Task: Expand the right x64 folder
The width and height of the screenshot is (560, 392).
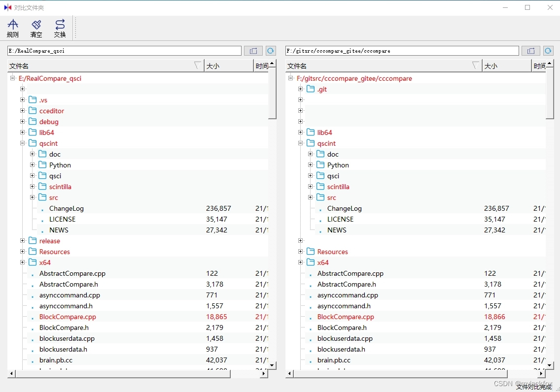Action: pyautogui.click(x=300, y=262)
